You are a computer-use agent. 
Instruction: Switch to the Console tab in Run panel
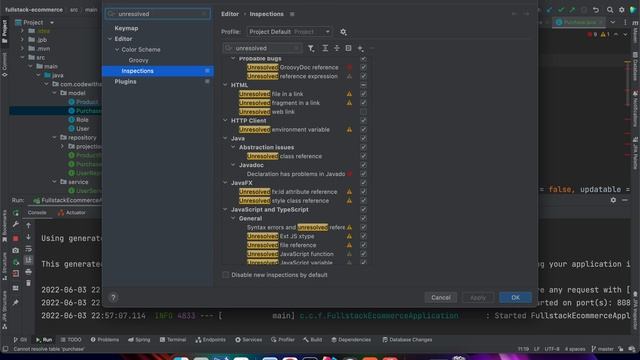[x=37, y=213]
